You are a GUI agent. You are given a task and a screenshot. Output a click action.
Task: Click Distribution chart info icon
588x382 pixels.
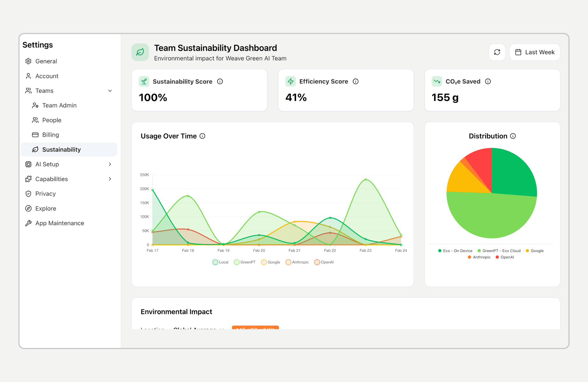[513, 136]
